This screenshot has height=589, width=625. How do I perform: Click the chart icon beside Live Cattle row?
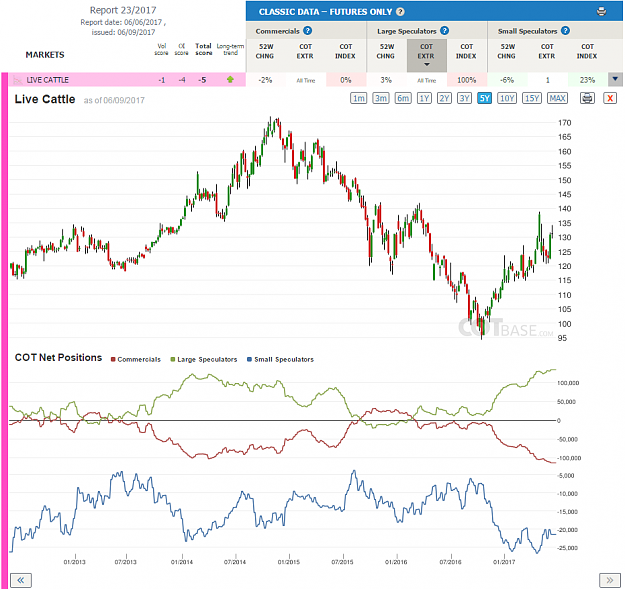coord(18,80)
